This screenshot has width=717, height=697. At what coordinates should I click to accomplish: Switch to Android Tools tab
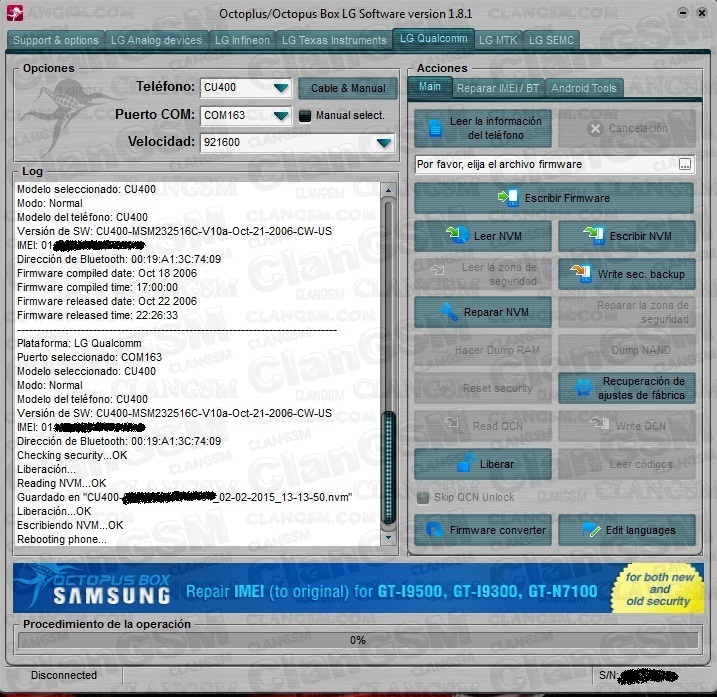pyautogui.click(x=583, y=88)
